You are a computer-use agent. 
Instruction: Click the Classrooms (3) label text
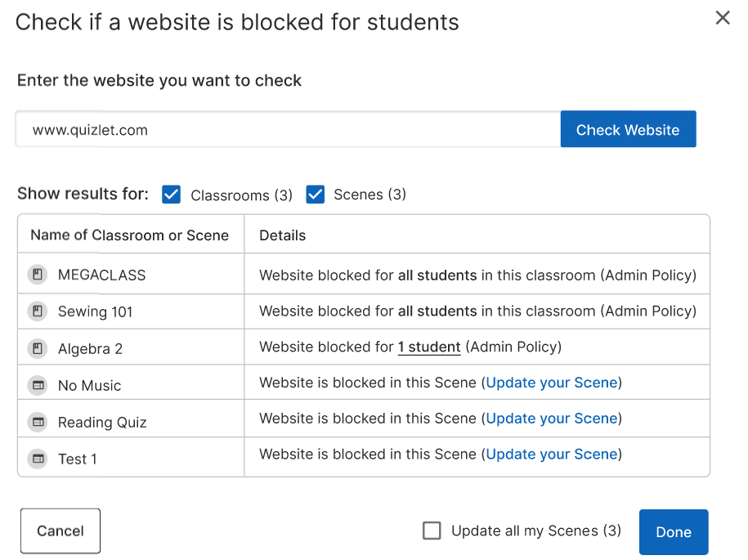[241, 195]
